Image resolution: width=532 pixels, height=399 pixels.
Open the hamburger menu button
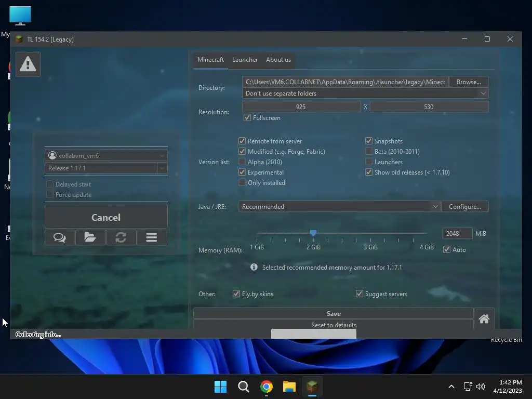pyautogui.click(x=152, y=237)
